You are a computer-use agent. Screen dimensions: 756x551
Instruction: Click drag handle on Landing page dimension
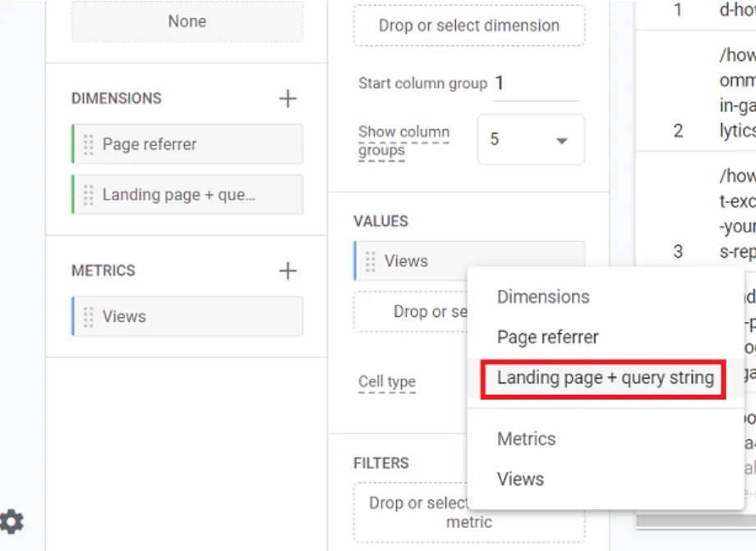coord(89,195)
